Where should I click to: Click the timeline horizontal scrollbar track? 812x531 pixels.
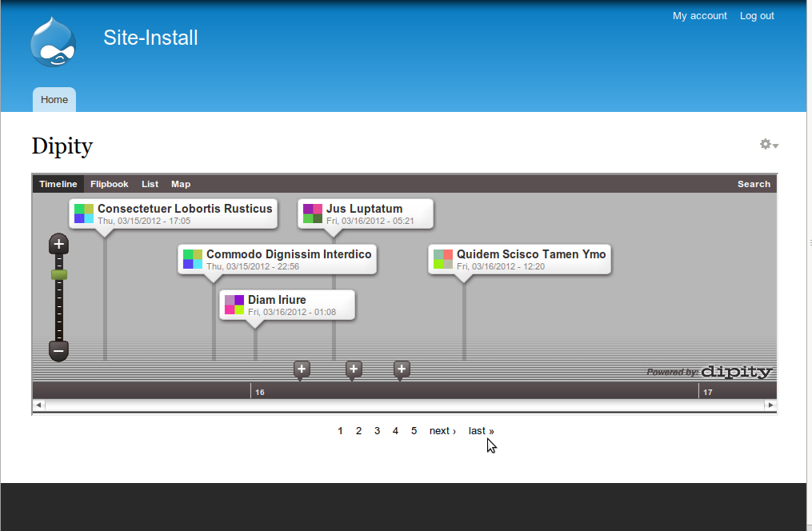click(405, 405)
